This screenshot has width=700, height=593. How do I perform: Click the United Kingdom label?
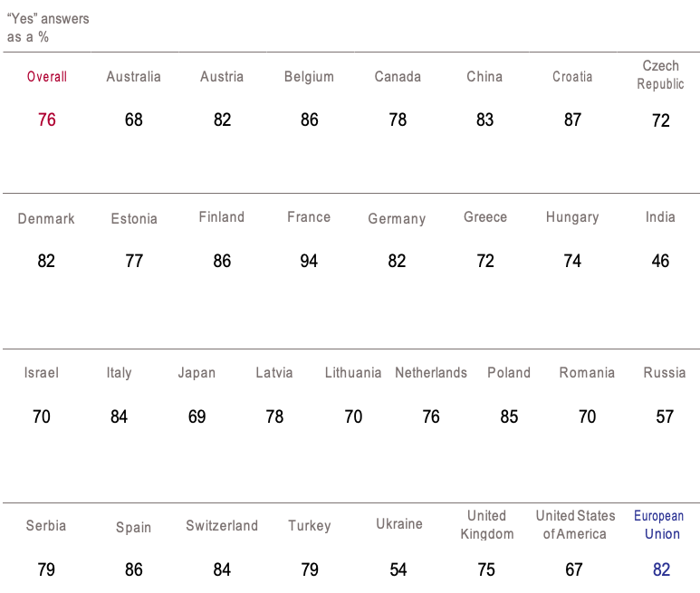pos(487,525)
